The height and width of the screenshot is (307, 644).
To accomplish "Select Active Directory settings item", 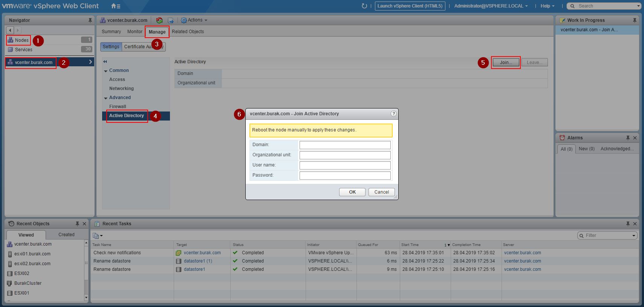I will click(127, 116).
